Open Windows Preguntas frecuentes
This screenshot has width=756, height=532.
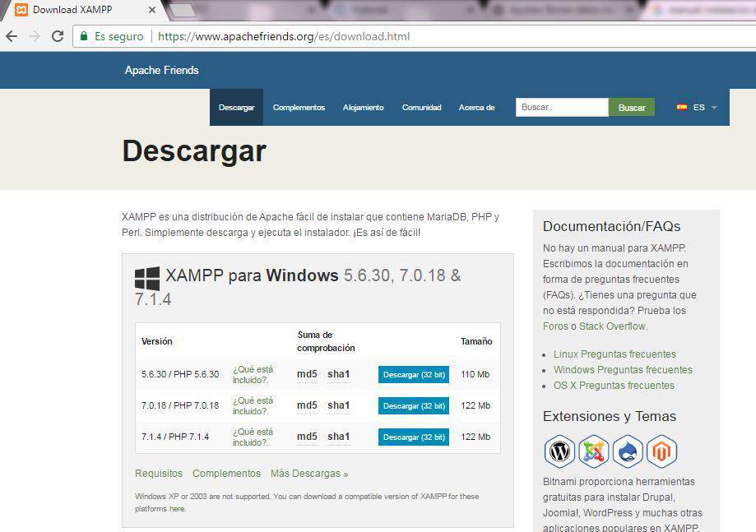click(x=623, y=370)
